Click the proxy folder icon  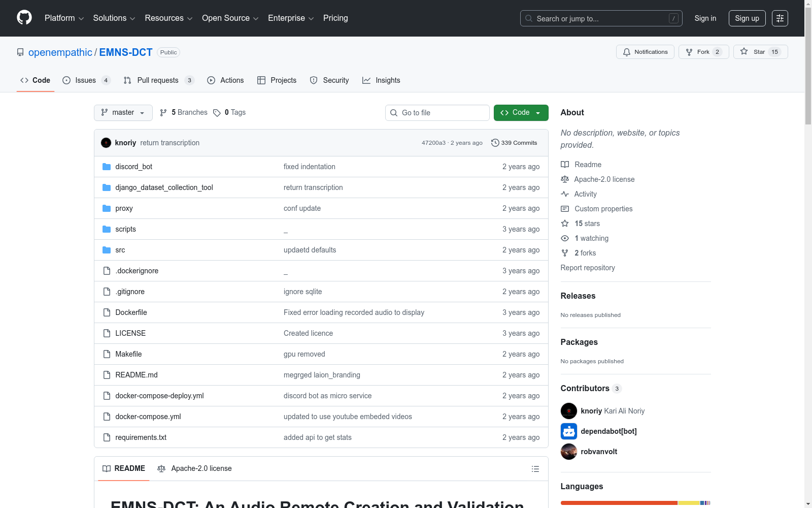[x=107, y=208]
